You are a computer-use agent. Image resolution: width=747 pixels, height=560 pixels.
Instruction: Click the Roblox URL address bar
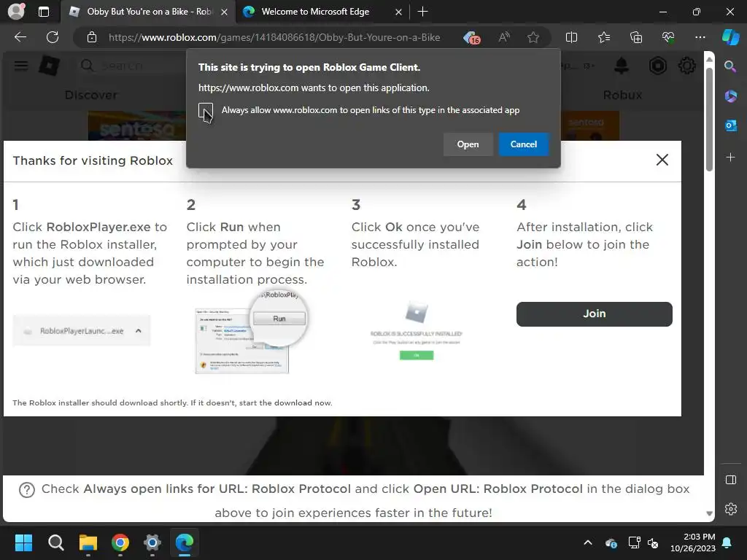tap(274, 37)
